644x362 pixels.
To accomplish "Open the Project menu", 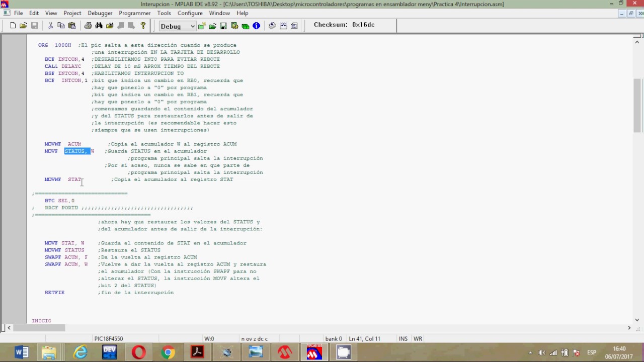I will (x=72, y=13).
